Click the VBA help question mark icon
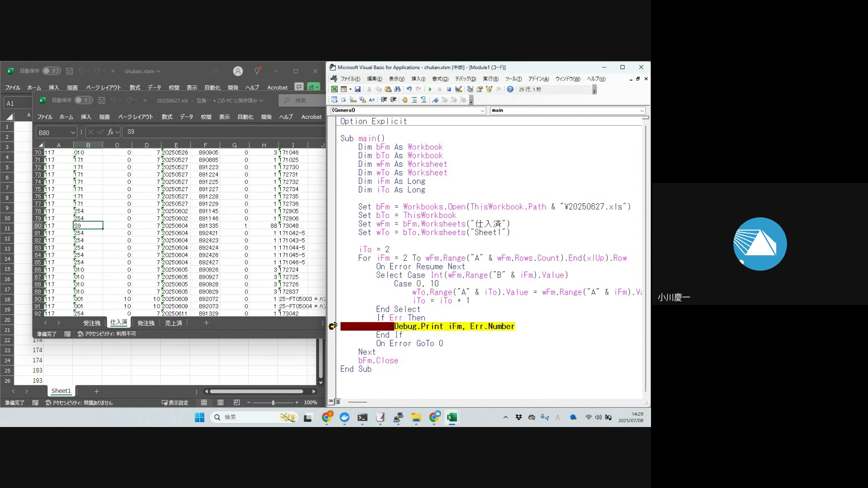 [510, 89]
